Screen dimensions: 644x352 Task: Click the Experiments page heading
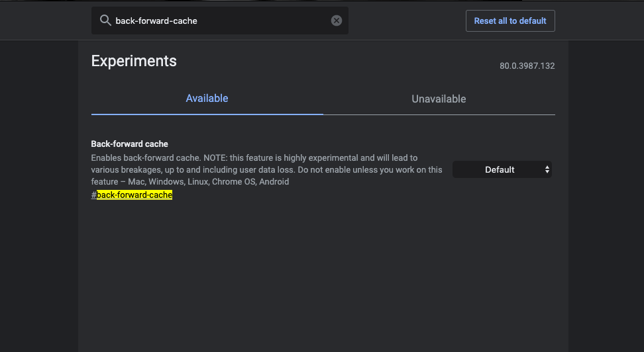click(x=134, y=61)
